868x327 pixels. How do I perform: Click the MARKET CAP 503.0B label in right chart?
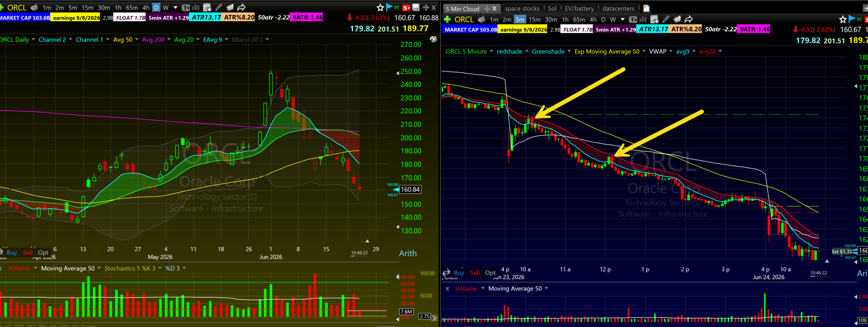pyautogui.click(x=470, y=29)
